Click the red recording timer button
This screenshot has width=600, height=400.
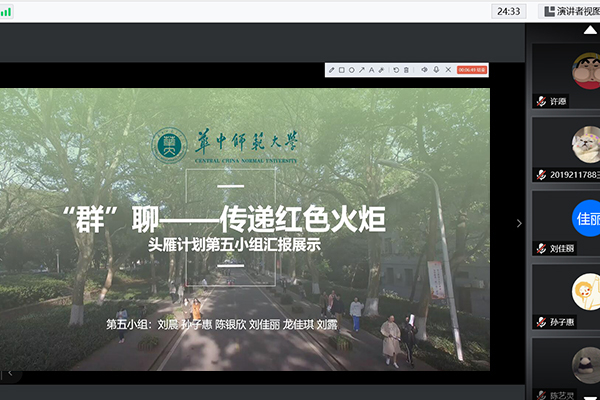point(471,70)
